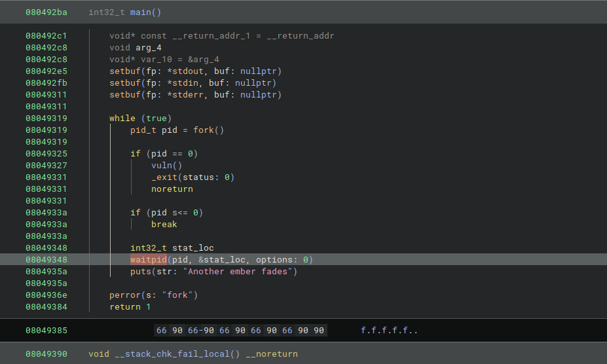Image resolution: width=607 pixels, height=364 pixels.
Task: Click address 080492e5 beside the stdout setbuf
Action: click(46, 71)
